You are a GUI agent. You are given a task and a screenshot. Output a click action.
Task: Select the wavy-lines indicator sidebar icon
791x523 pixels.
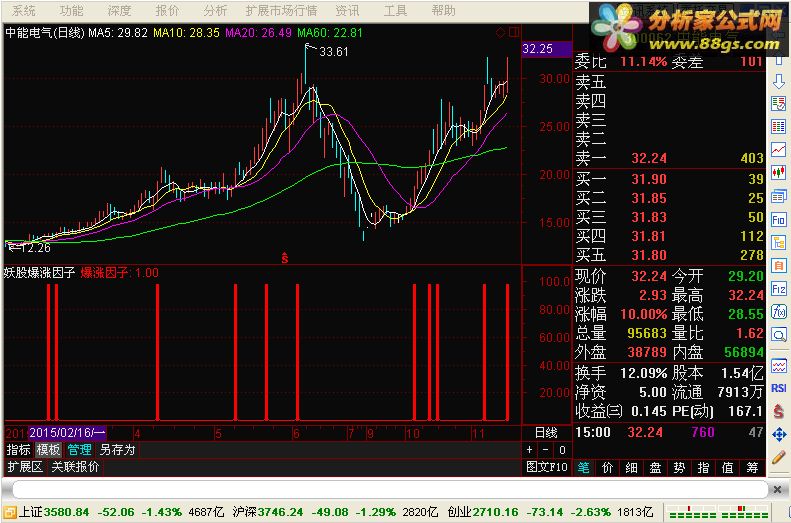click(x=778, y=365)
